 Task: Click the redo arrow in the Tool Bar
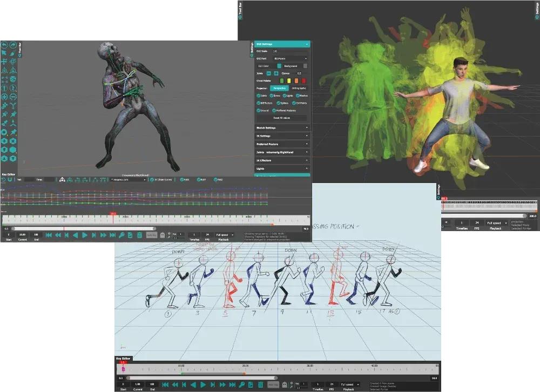pyautogui.click(x=12, y=45)
